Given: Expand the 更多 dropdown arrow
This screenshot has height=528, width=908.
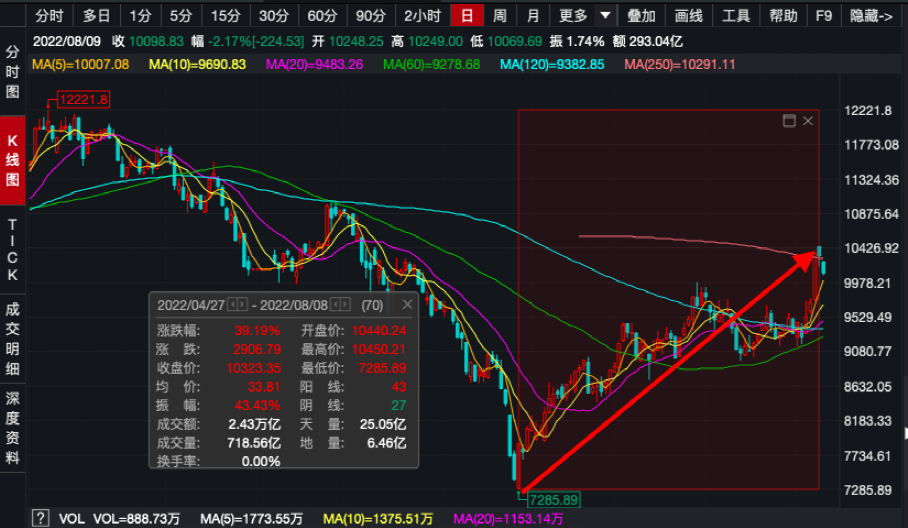Looking at the screenshot, I should (x=604, y=16).
